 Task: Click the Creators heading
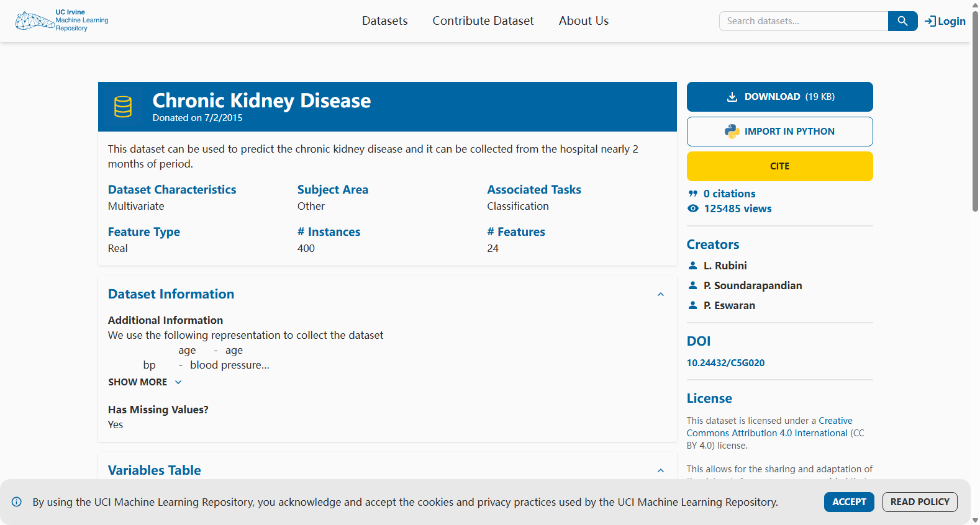(x=713, y=245)
